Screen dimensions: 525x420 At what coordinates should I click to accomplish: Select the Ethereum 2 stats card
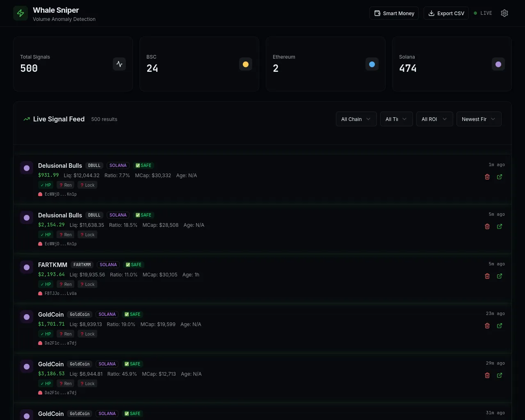(326, 64)
